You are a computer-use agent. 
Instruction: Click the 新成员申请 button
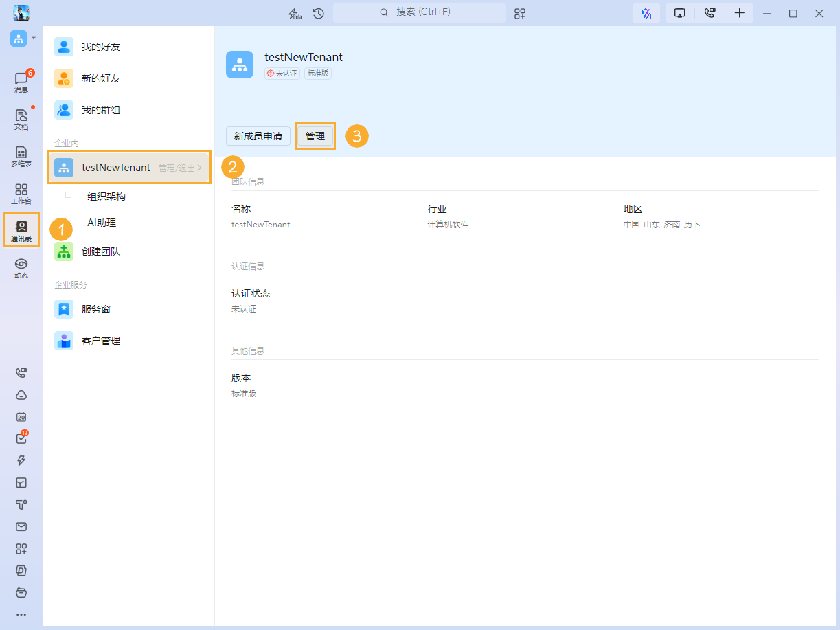coord(258,136)
